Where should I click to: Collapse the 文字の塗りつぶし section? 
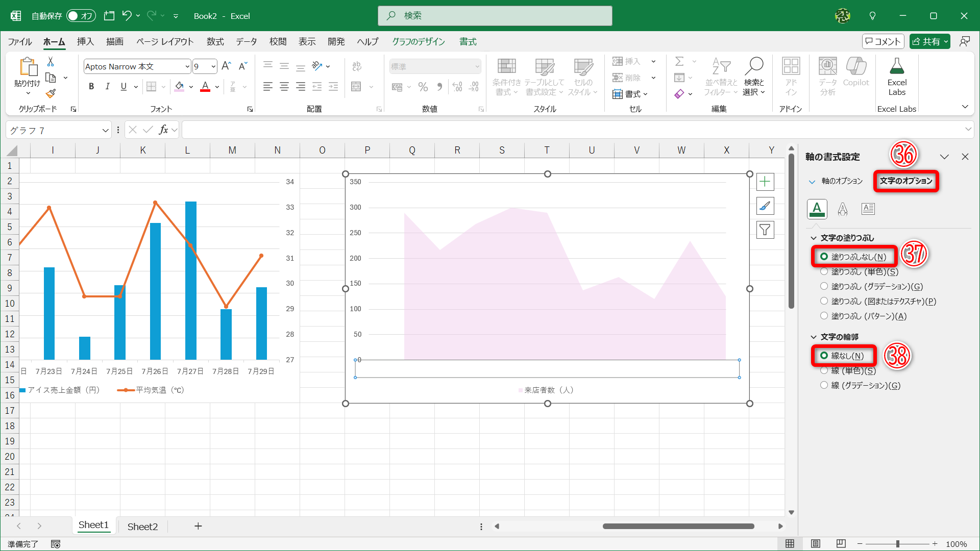click(x=814, y=238)
